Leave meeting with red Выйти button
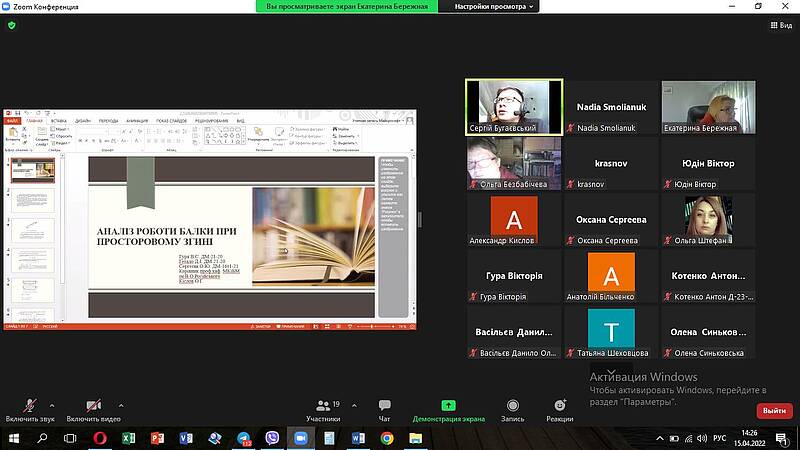Screen dimensions: 800x450 click(773, 410)
